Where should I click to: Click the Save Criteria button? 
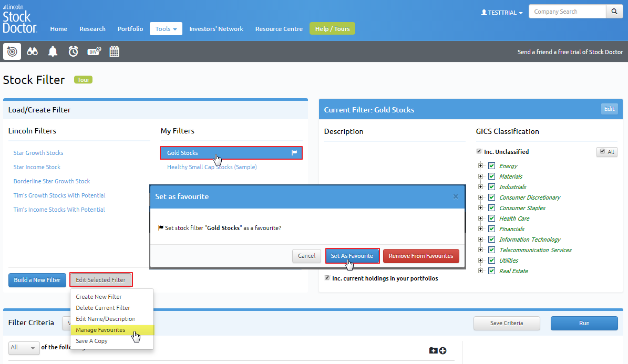pos(507,323)
